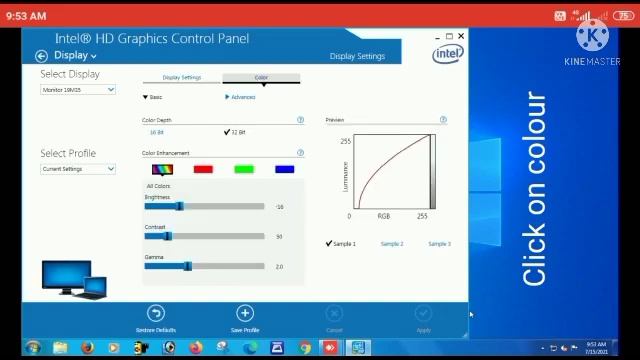Click the Apply checkmark icon
Screen dimensions: 640x360
[x=423, y=313]
